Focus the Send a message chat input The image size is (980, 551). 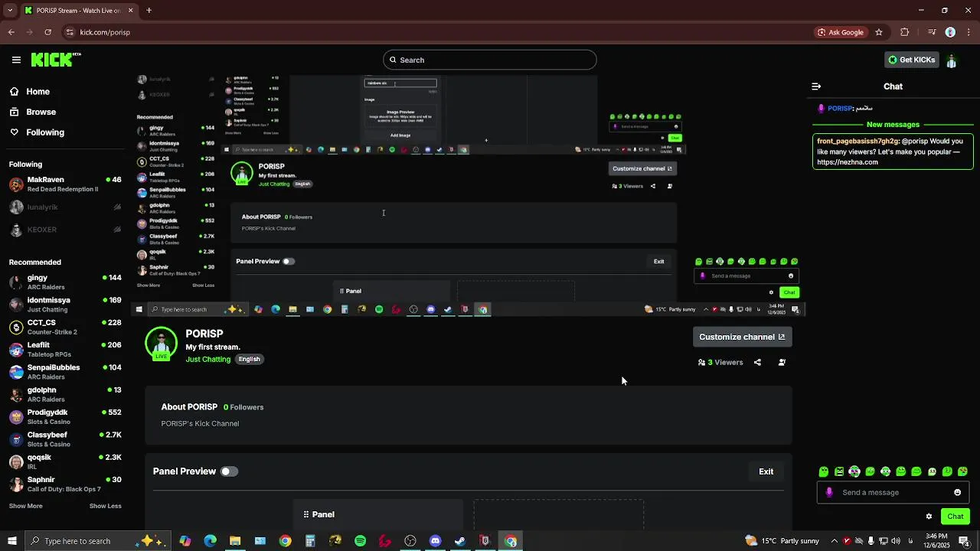click(x=892, y=492)
